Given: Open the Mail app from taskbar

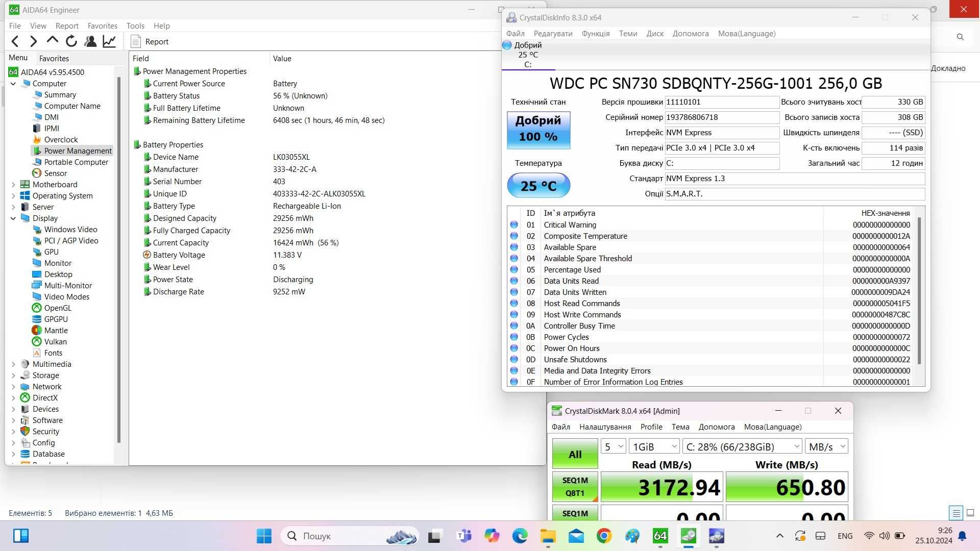Looking at the screenshot, I should click(576, 536).
